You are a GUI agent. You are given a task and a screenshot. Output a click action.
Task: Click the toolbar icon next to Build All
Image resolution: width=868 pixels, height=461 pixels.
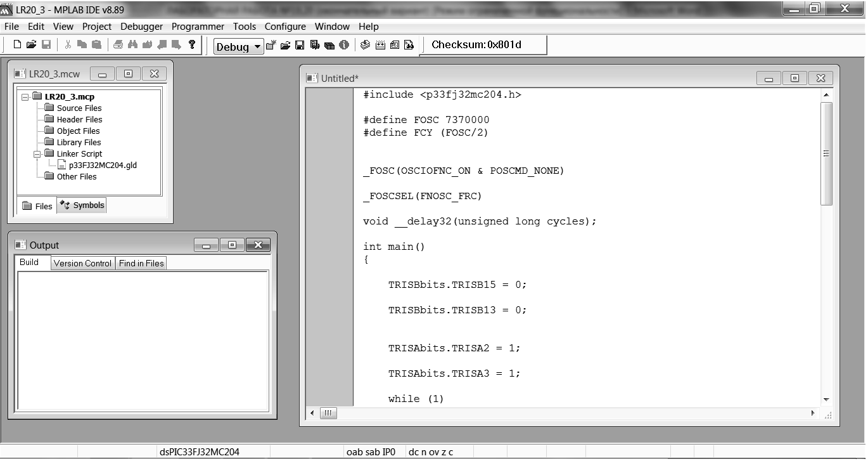coord(395,45)
